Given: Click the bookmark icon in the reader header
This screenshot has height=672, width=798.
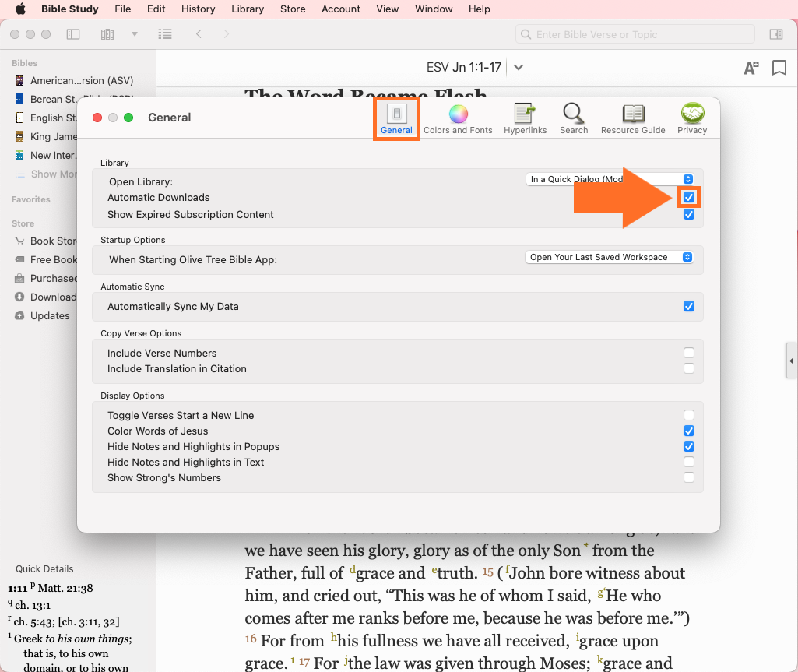Looking at the screenshot, I should [x=779, y=68].
